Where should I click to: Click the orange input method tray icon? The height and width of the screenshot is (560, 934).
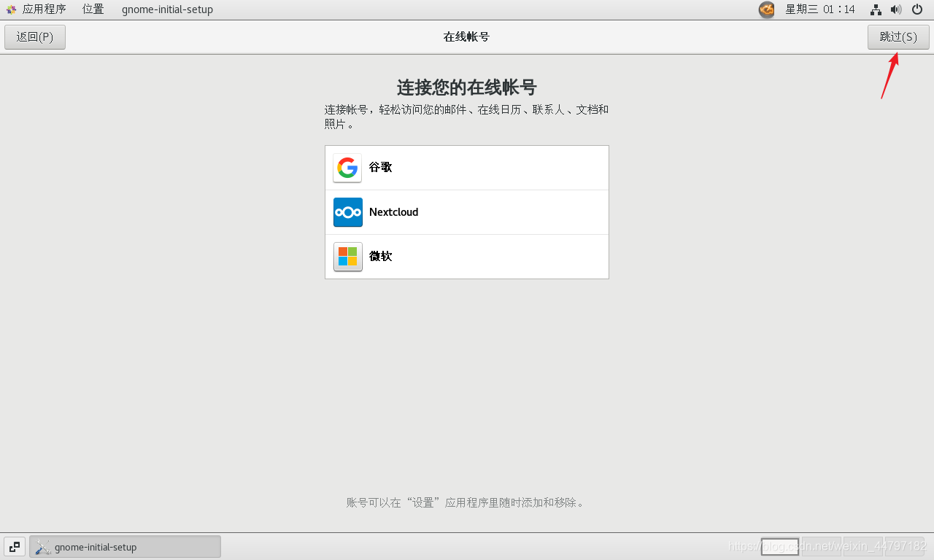pyautogui.click(x=766, y=9)
